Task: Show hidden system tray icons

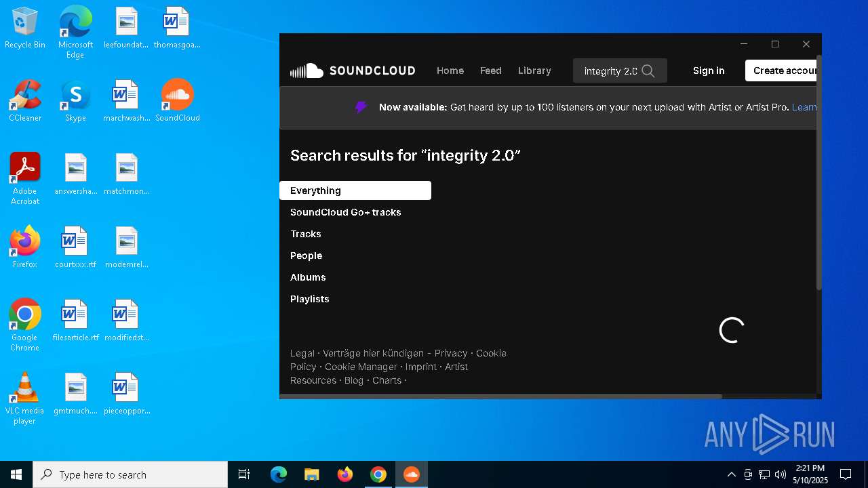Action: tap(731, 474)
